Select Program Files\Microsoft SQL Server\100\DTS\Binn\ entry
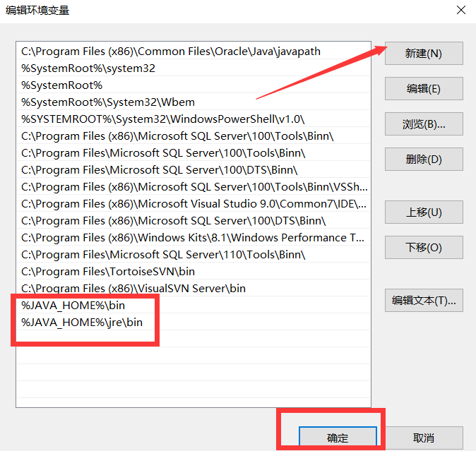476x451 pixels. coord(194,170)
